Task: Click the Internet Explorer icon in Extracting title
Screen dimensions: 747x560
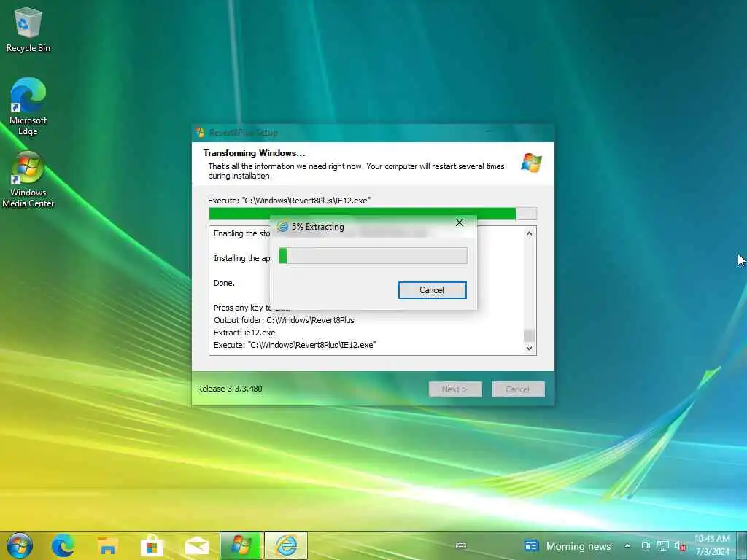Action: (x=282, y=227)
